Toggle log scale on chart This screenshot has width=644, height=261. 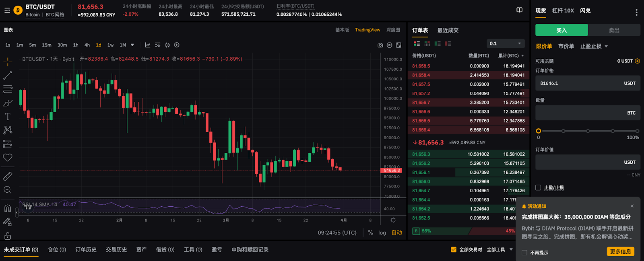(x=382, y=232)
